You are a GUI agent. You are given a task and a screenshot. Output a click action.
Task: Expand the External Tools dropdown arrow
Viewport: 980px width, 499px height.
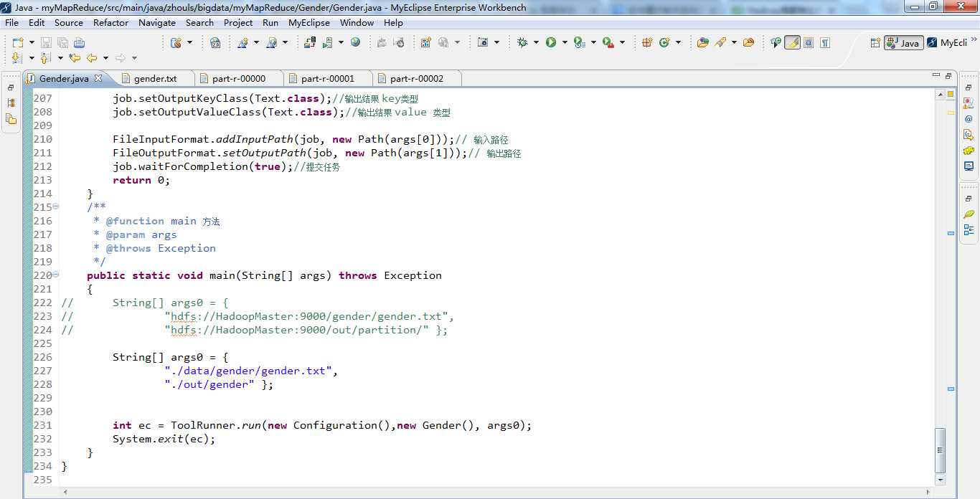pyautogui.click(x=622, y=42)
